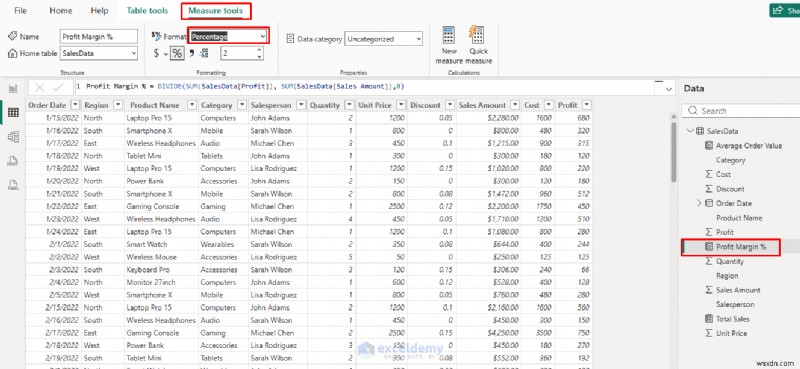Open the Cost column filter dropdown

pyautogui.click(x=548, y=105)
